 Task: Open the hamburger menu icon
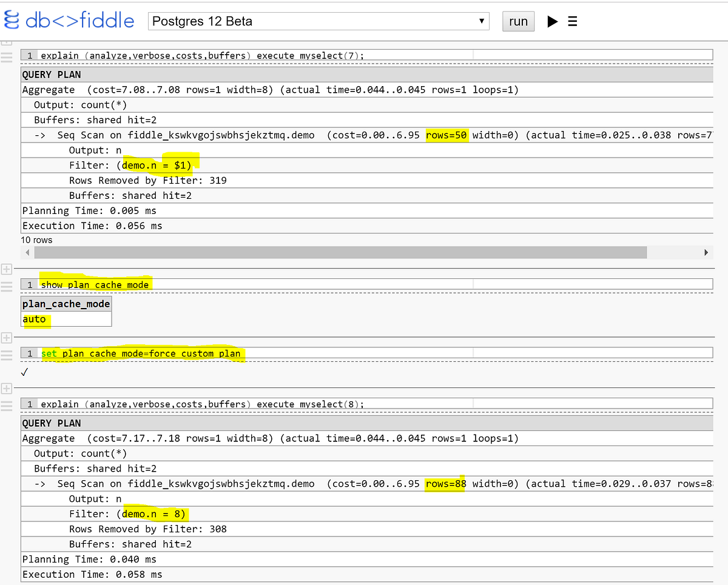pyautogui.click(x=572, y=21)
